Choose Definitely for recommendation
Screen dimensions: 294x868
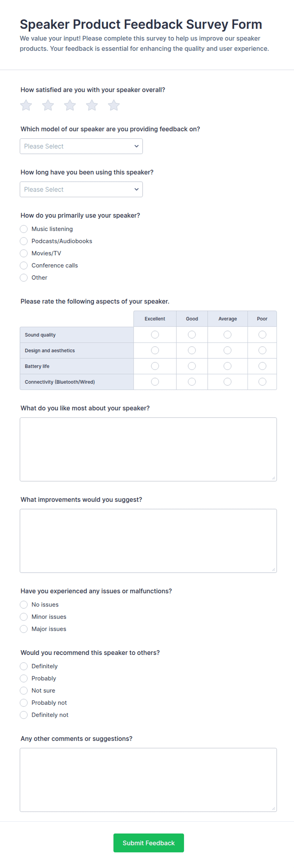click(x=23, y=666)
